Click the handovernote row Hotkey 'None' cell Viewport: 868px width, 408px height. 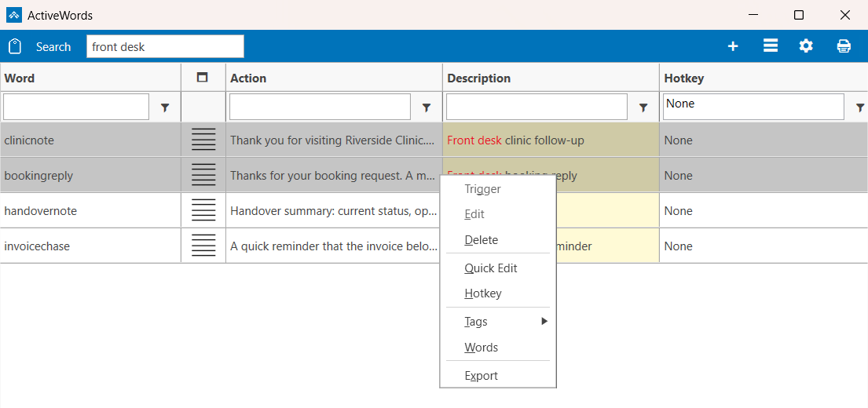tap(764, 210)
